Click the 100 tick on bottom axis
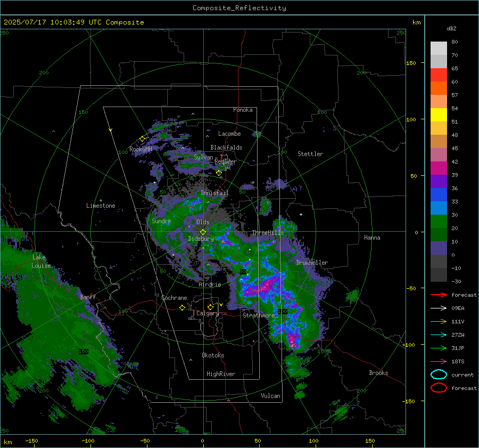Image resolution: width=479 pixels, height=448 pixels. [x=313, y=441]
